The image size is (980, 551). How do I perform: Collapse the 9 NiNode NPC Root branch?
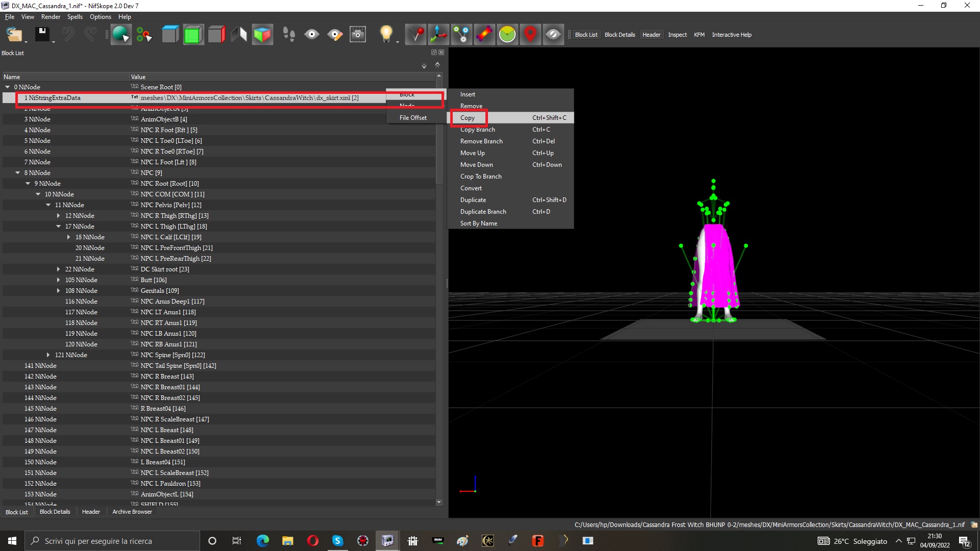pos(28,184)
